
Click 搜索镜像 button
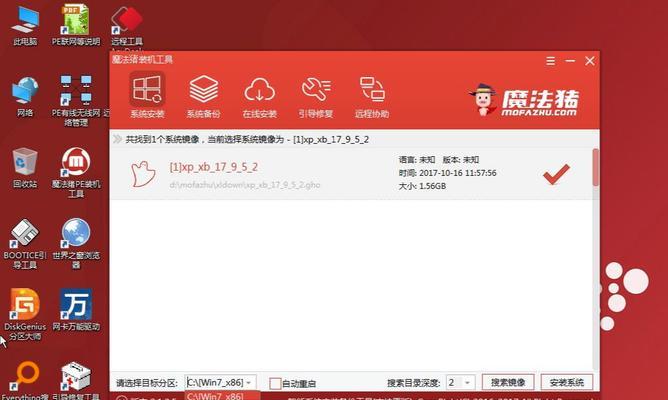point(508,382)
